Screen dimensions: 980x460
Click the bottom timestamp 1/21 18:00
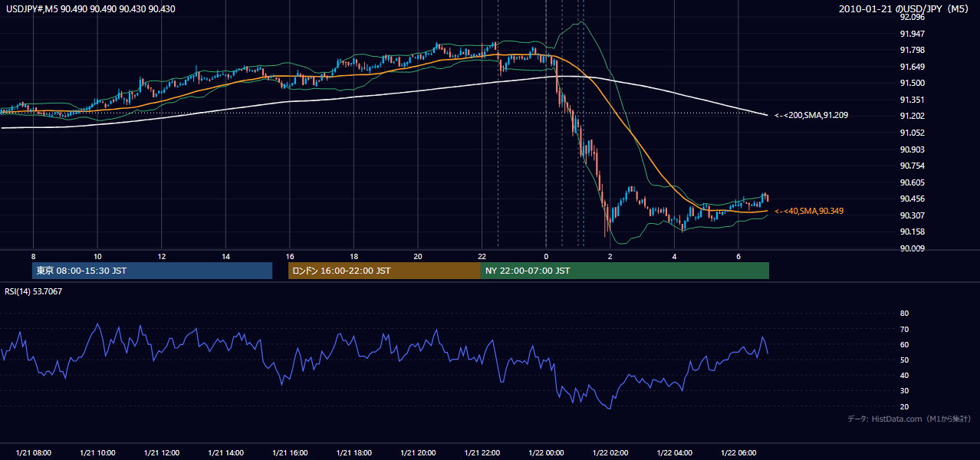354,452
